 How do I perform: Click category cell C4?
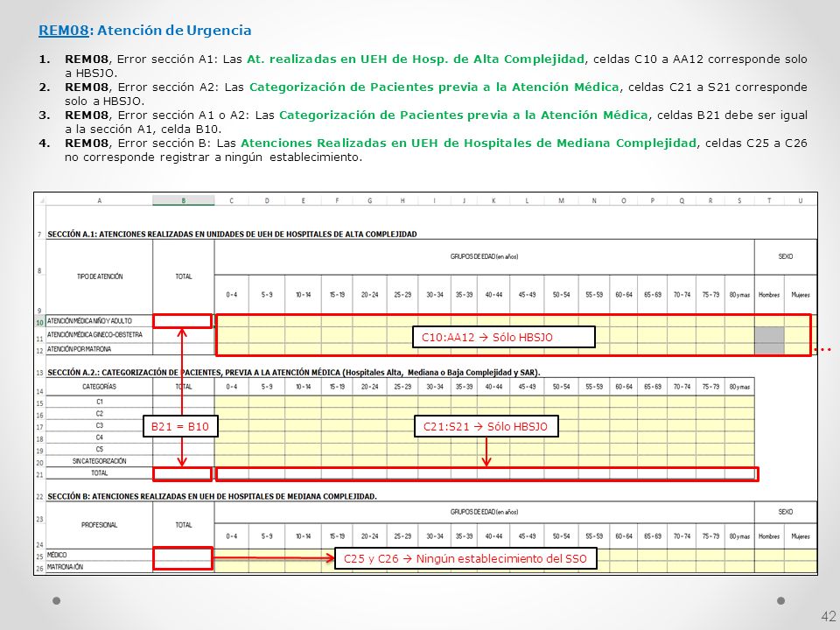click(100, 437)
